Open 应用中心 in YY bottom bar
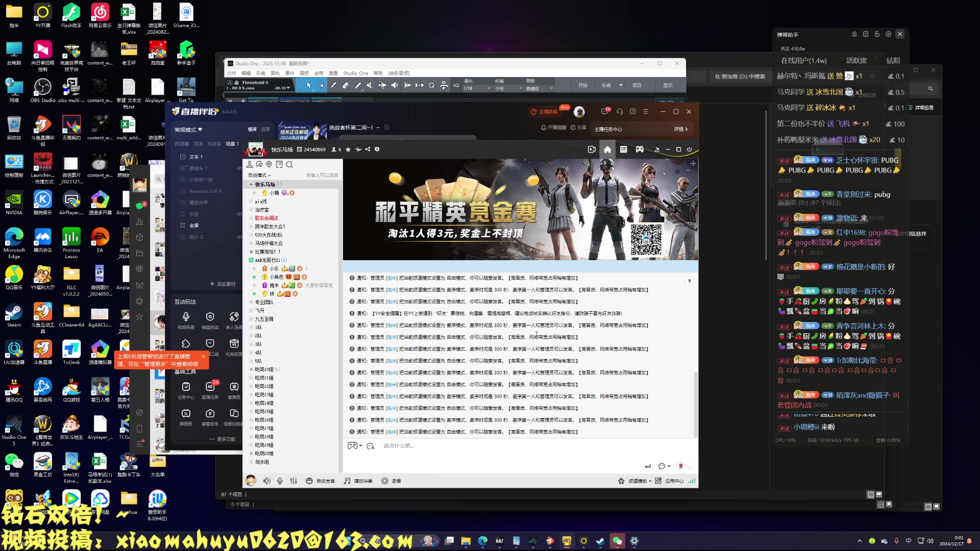Screen dimensions: 980x551 coord(669,481)
